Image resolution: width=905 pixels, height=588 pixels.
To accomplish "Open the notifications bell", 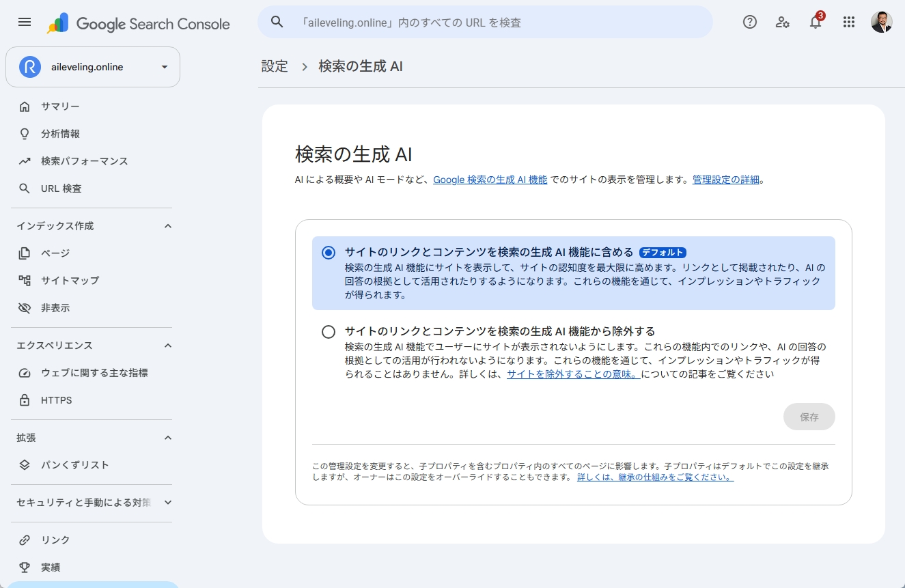I will click(x=816, y=22).
